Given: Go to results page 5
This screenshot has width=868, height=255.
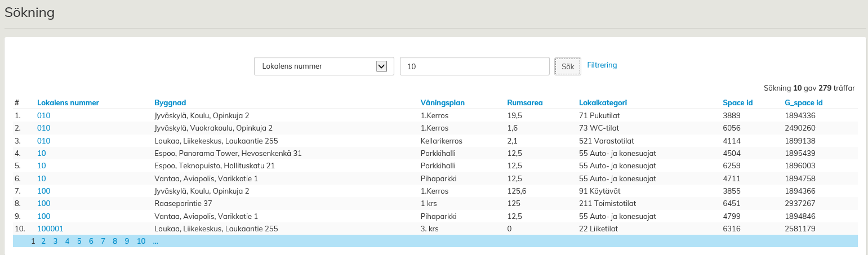Looking at the screenshot, I should click(79, 241).
